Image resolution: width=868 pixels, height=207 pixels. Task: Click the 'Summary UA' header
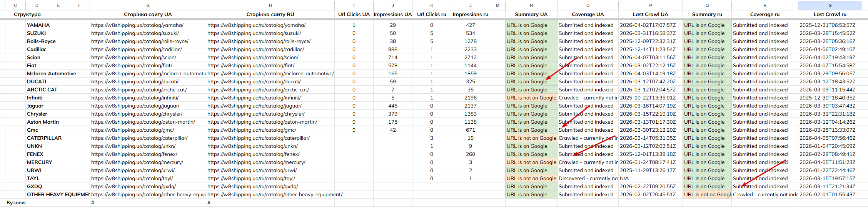click(531, 15)
